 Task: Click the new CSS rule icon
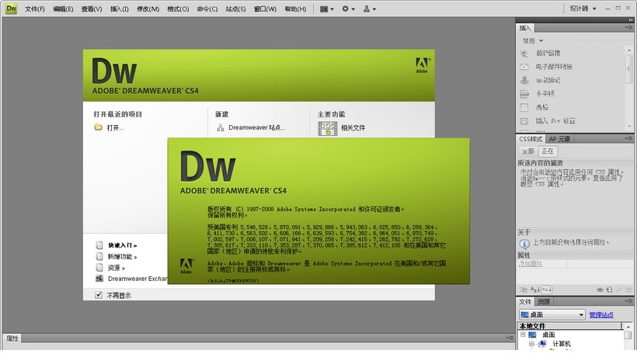(609, 289)
